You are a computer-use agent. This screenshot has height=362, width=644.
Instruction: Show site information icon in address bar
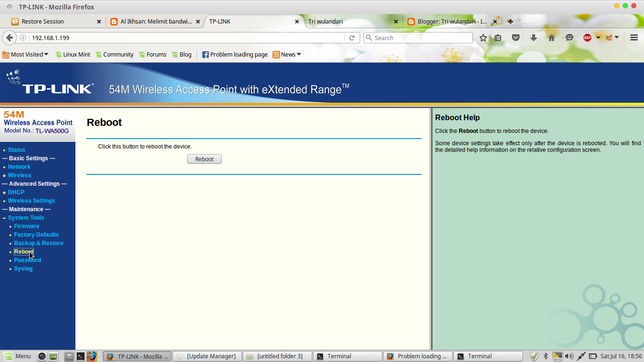pyautogui.click(x=23, y=38)
